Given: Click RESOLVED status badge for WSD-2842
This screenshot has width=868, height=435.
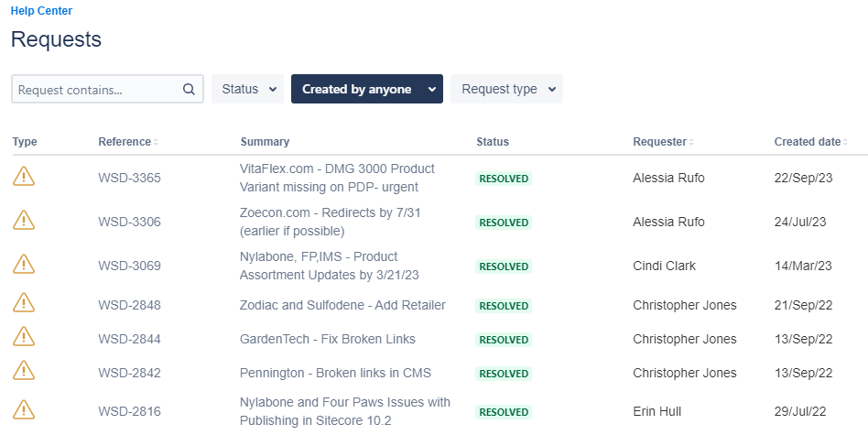Looking at the screenshot, I should [504, 374].
